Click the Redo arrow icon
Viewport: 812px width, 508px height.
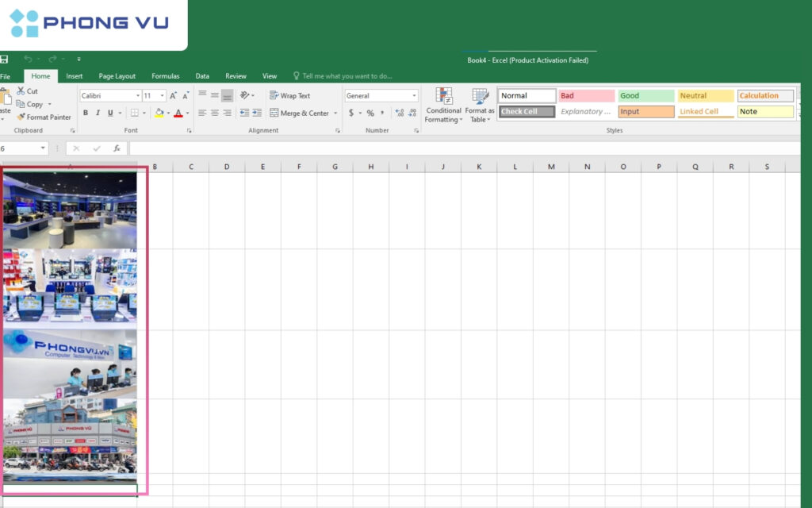coord(52,59)
